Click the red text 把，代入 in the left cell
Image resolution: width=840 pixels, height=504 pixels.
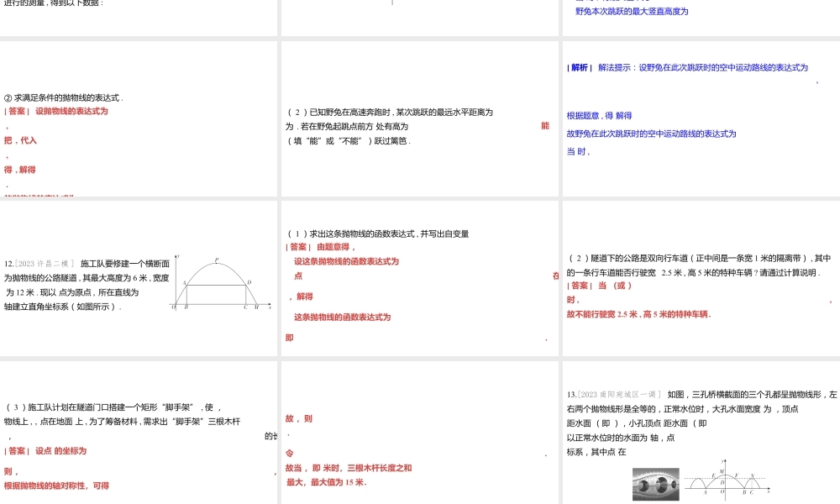[19, 140]
